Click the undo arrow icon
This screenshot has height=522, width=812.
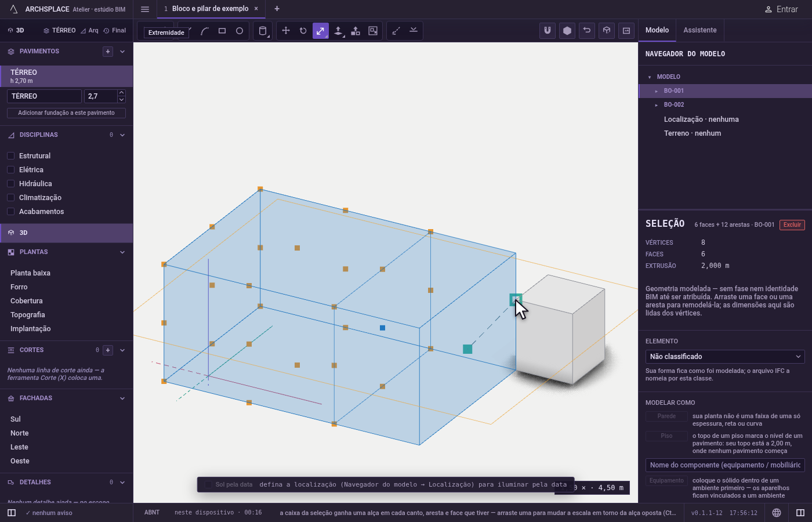[587, 31]
